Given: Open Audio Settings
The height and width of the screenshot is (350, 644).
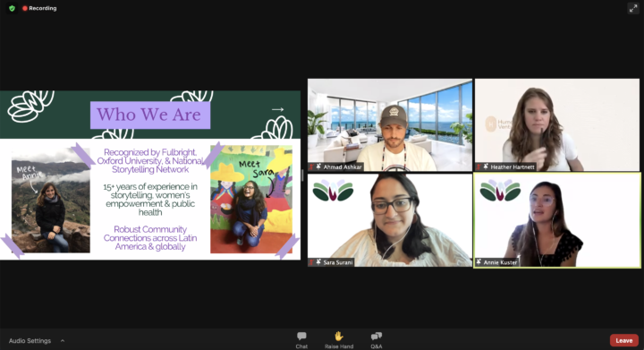Looking at the screenshot, I should click(x=30, y=340).
